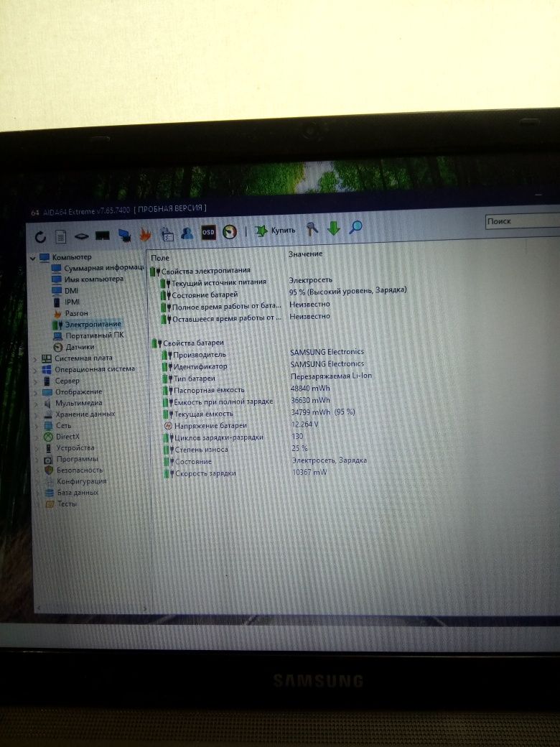
Task: Click the blue magnifier toolbar icon
Action: pyautogui.click(x=355, y=227)
